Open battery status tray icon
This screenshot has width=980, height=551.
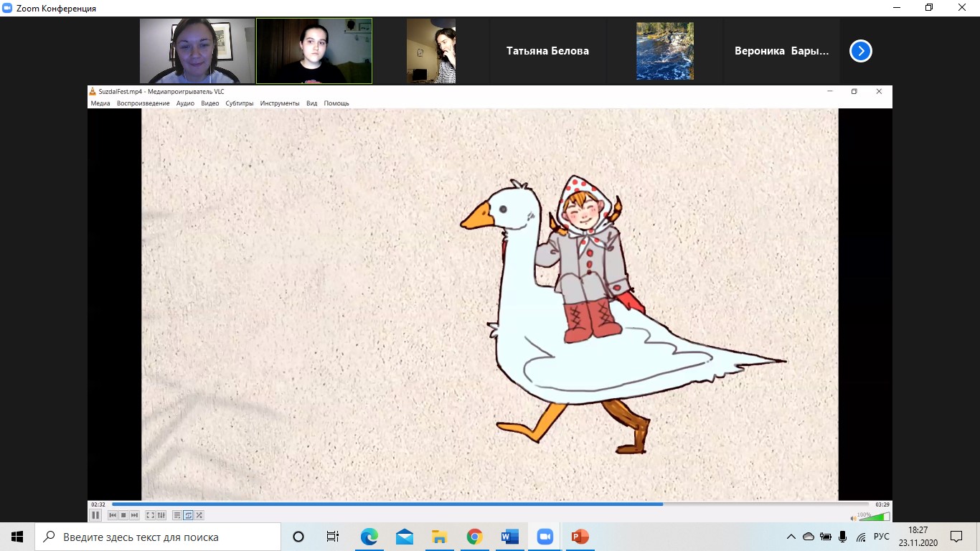point(826,537)
